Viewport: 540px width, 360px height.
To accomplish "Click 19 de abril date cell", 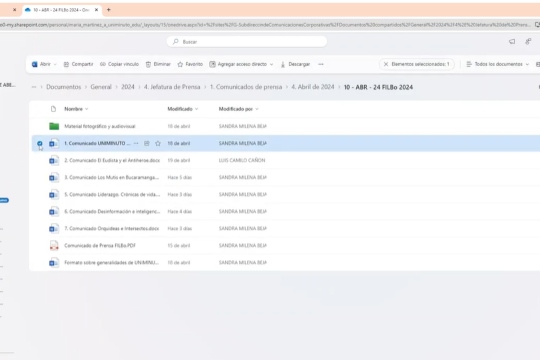I will (x=179, y=161).
